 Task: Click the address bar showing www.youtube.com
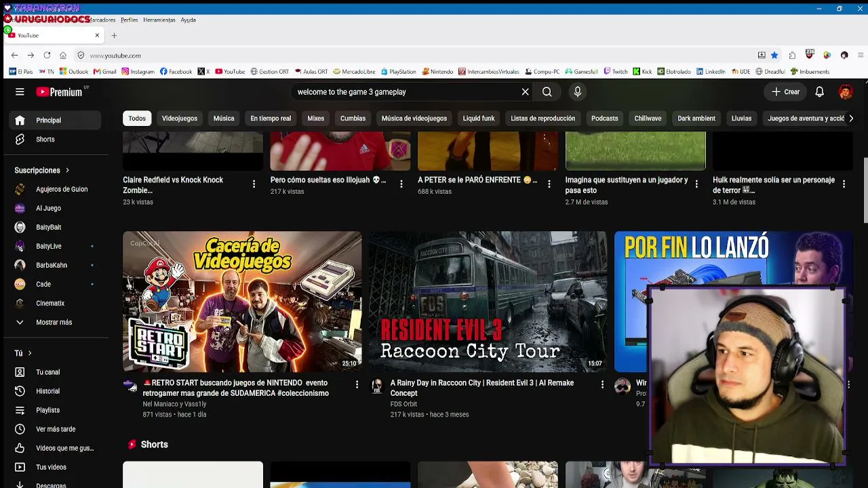pos(414,56)
